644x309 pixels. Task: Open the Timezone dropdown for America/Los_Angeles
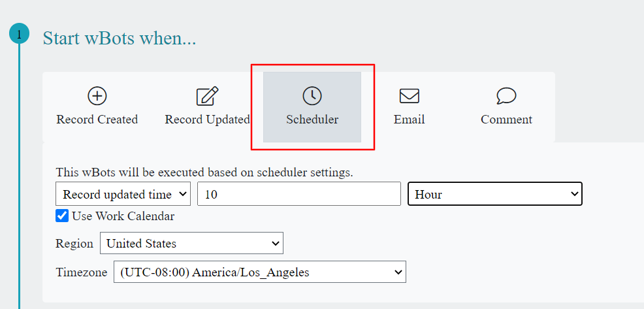coord(260,272)
